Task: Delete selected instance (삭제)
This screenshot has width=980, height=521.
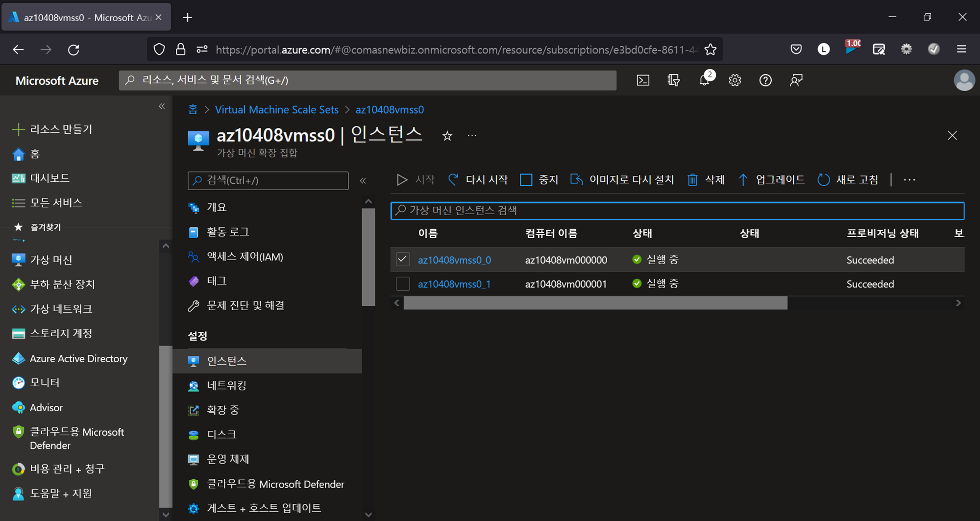Action: pos(706,180)
